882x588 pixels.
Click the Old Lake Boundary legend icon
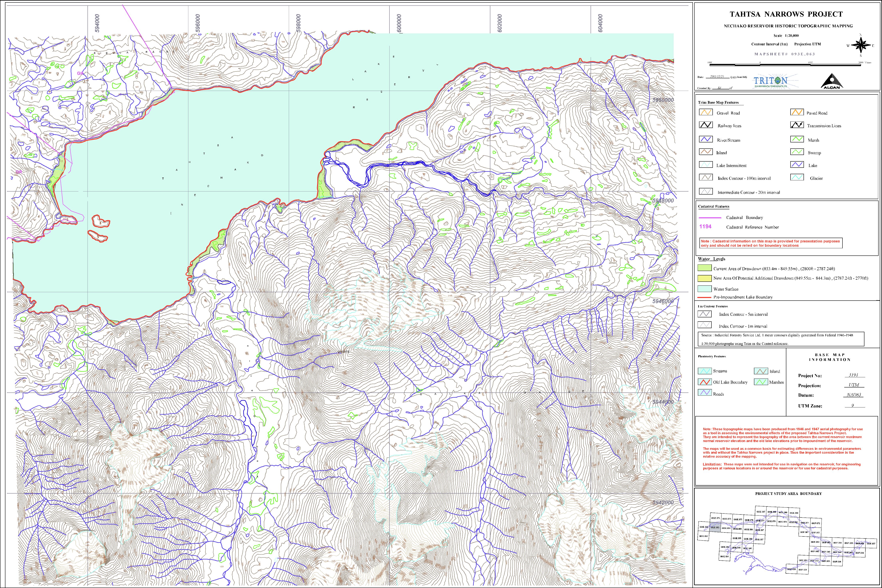point(705,382)
